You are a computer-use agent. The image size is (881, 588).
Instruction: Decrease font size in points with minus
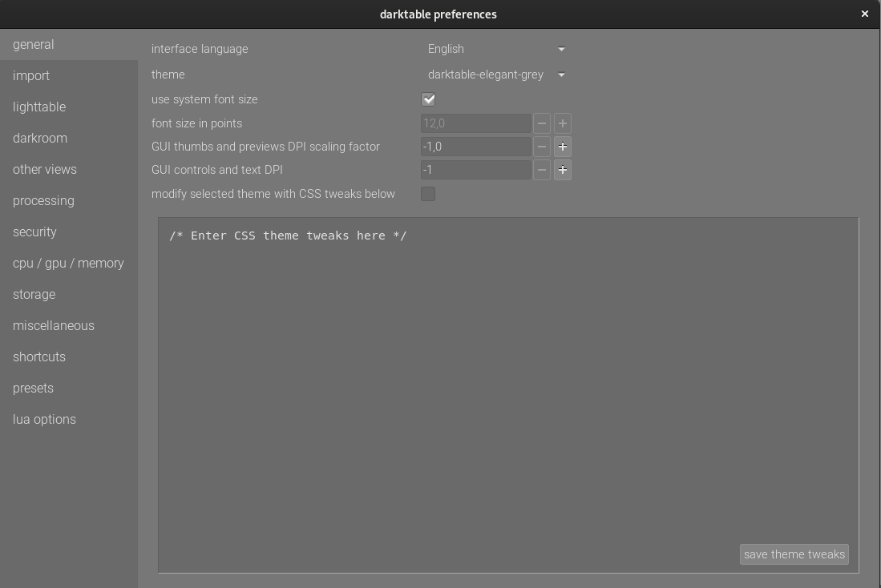click(542, 123)
